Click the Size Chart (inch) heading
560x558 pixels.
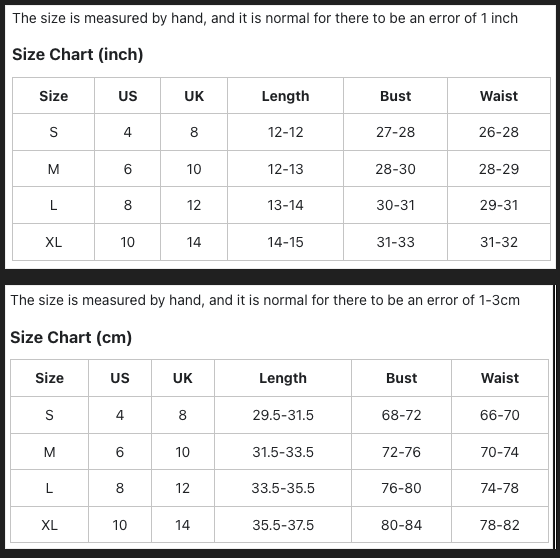[x=78, y=54]
